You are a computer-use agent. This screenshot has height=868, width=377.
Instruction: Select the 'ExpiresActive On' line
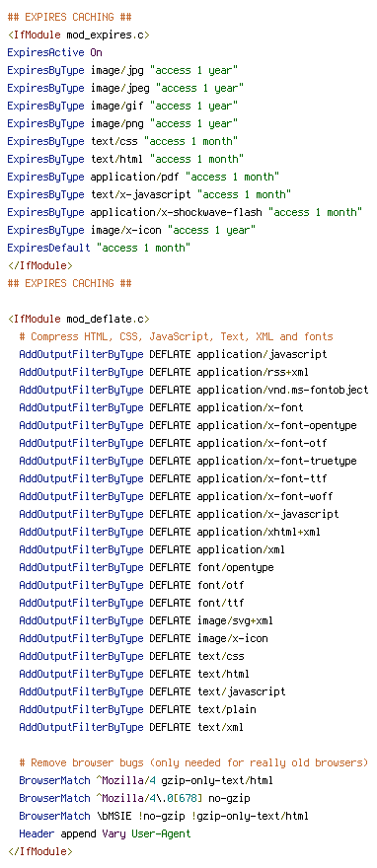[55, 52]
